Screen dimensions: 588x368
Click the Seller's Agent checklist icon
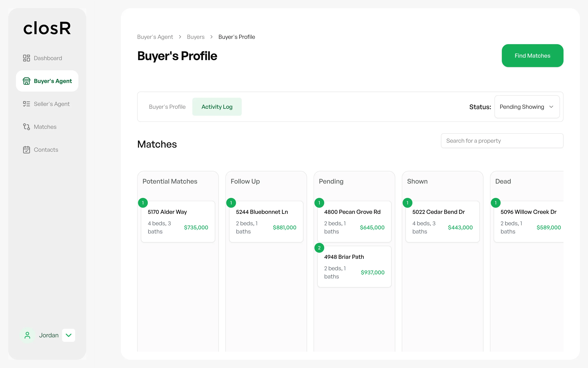coord(27,104)
